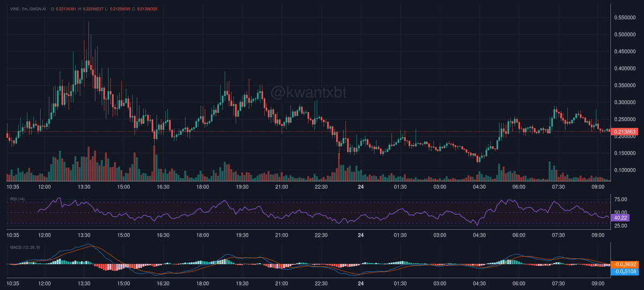Click the 25.00 level on RSI axis
Viewport: 644px width, 290px height.
(621, 226)
